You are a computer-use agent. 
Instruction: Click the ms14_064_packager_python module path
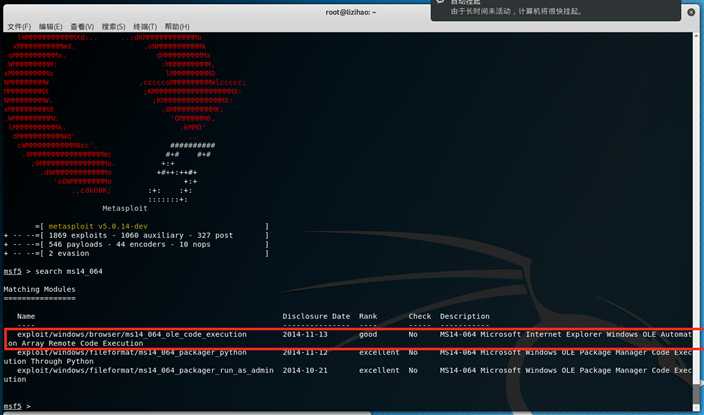pyautogui.click(x=132, y=353)
